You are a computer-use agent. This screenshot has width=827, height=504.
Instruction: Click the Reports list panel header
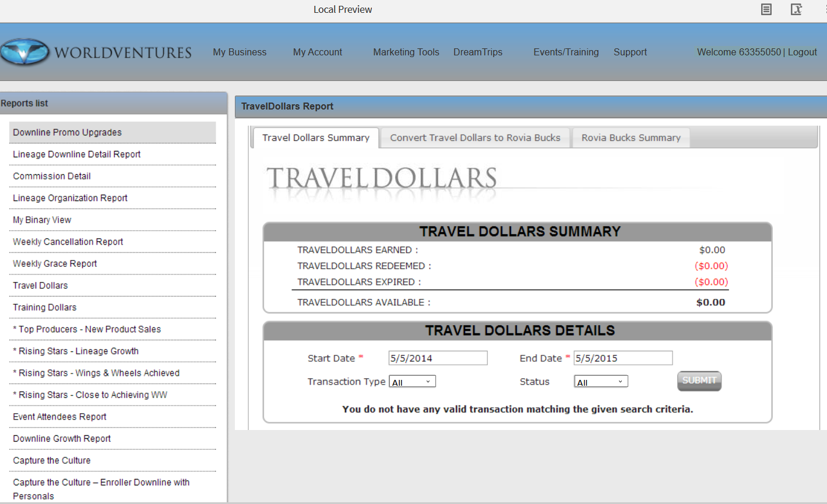pos(113,103)
